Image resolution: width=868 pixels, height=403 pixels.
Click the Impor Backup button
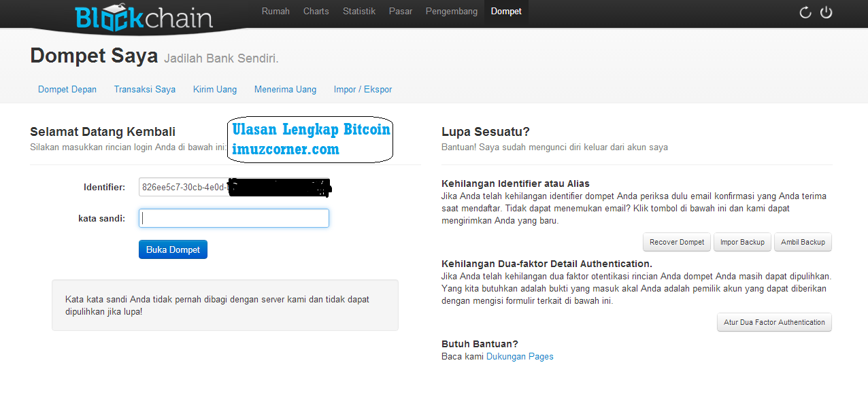(x=742, y=242)
